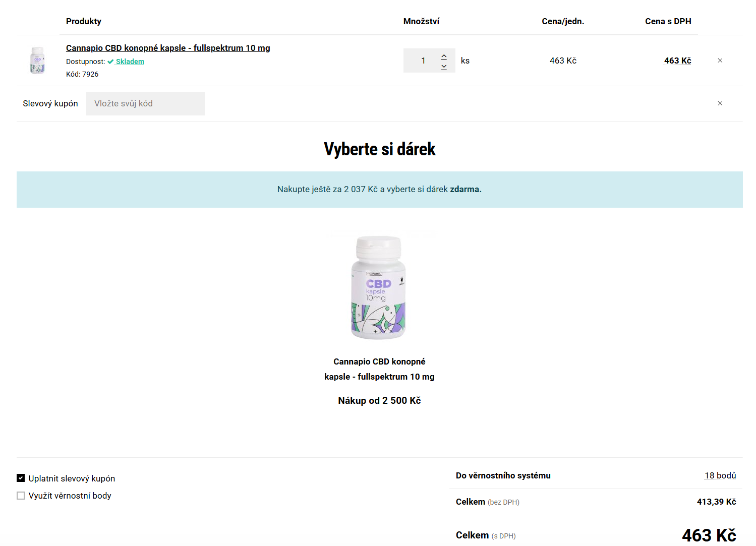The width and height of the screenshot is (756, 546).
Task: Increase product quantity with the up arrow
Action: (x=444, y=55)
